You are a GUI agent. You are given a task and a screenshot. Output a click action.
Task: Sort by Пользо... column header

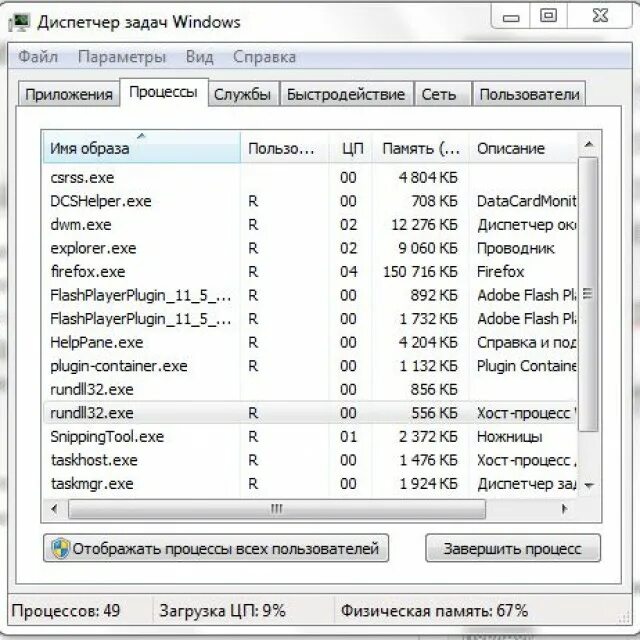click(x=284, y=148)
